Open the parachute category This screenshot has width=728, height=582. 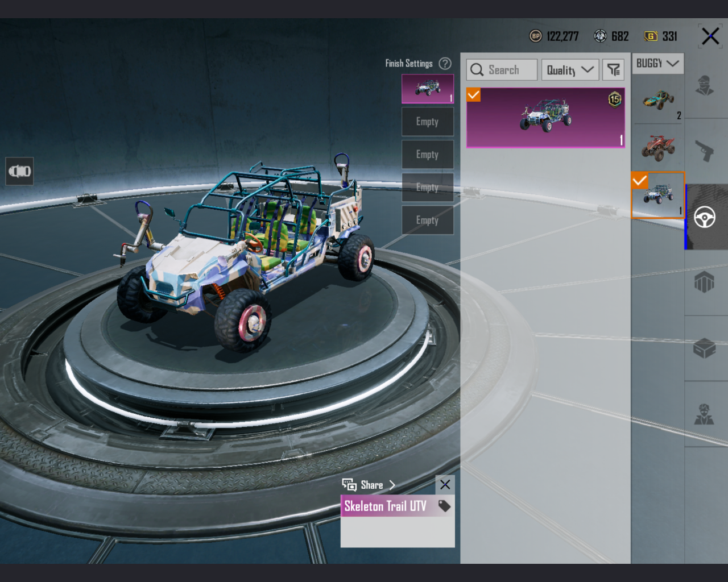[x=705, y=282]
